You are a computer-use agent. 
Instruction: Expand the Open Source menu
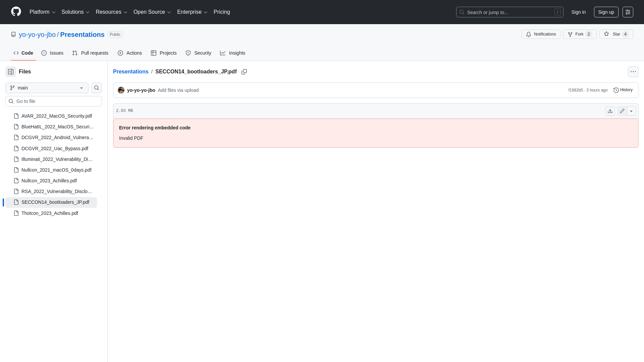click(152, 12)
